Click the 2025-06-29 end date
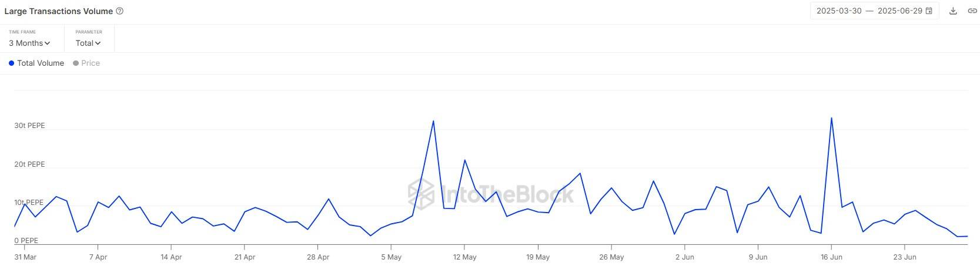Image resolution: width=980 pixels, height=266 pixels. [x=899, y=11]
